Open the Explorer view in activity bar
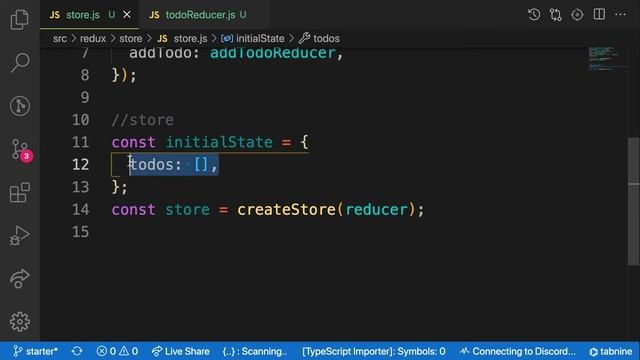Screen dimensions: 640x360 tap(20, 19)
